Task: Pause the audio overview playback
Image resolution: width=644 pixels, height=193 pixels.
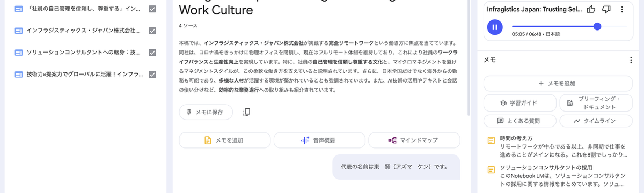Action: 495,26
